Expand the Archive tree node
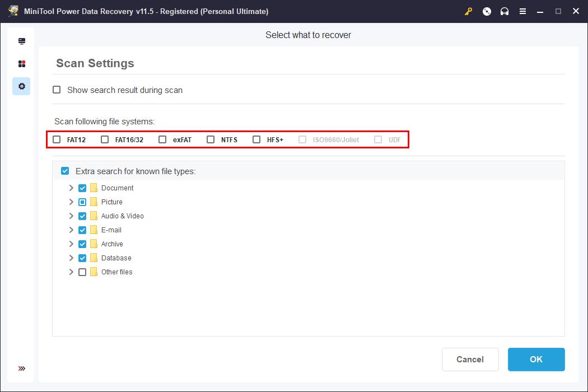588x392 pixels. (x=71, y=244)
